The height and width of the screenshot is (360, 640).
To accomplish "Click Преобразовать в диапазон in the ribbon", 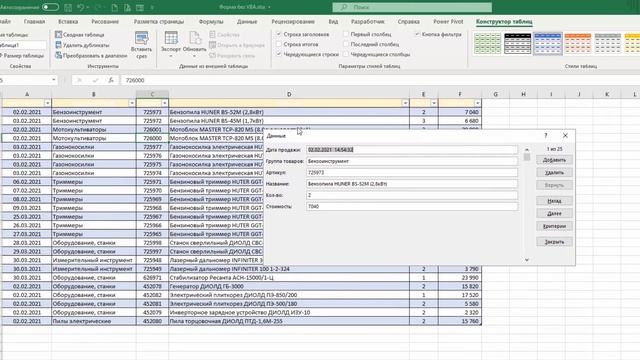I will click(x=91, y=55).
